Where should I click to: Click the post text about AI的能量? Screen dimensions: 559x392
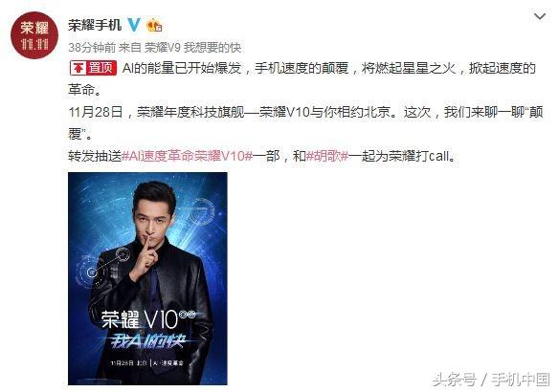click(x=302, y=78)
